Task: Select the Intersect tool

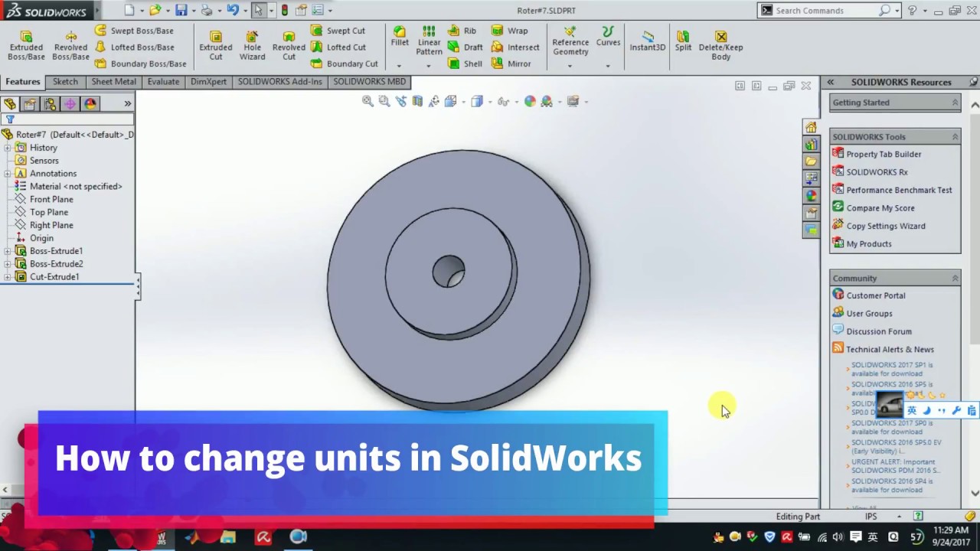Action: pos(515,47)
